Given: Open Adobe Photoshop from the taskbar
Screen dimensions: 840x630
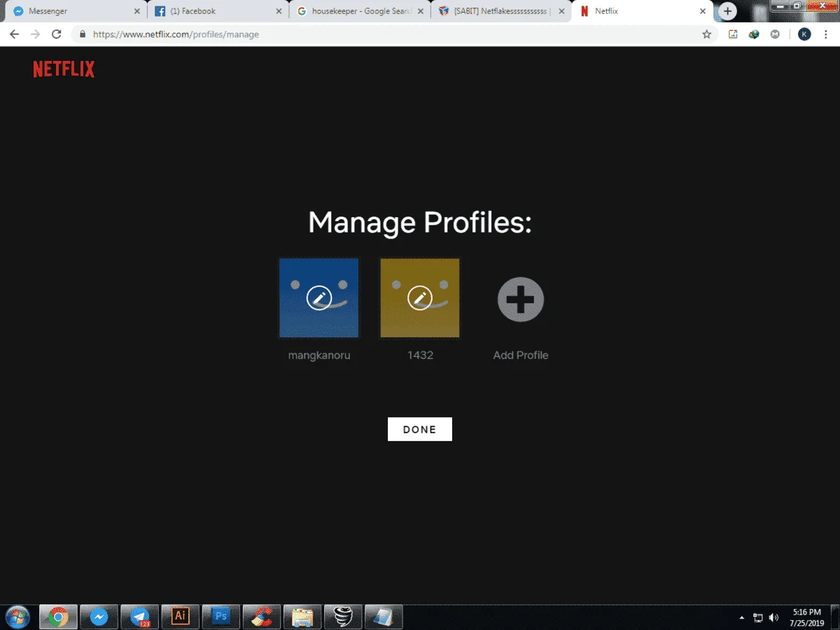Looking at the screenshot, I should point(220,617).
